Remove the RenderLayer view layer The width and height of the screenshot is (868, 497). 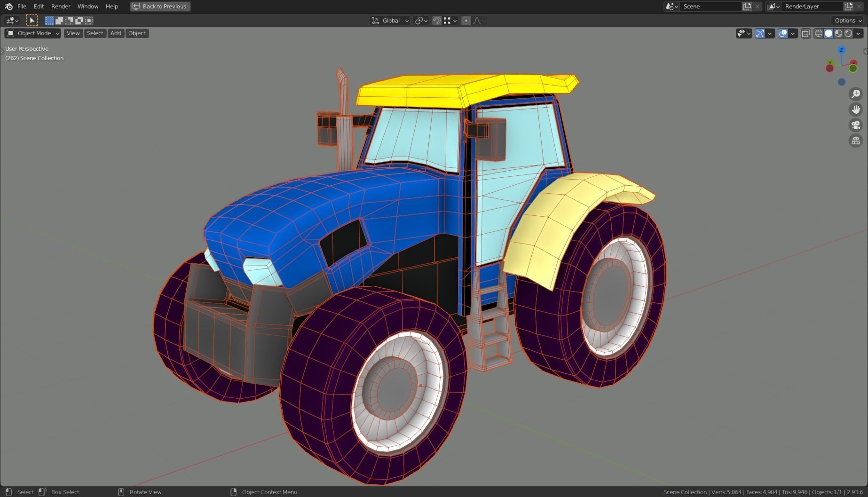pos(859,7)
